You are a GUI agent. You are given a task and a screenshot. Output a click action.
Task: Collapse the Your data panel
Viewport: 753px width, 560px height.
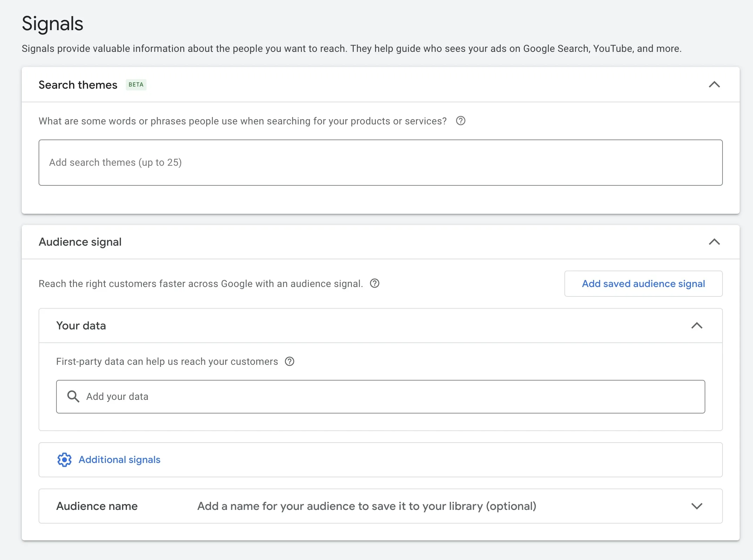tap(697, 326)
